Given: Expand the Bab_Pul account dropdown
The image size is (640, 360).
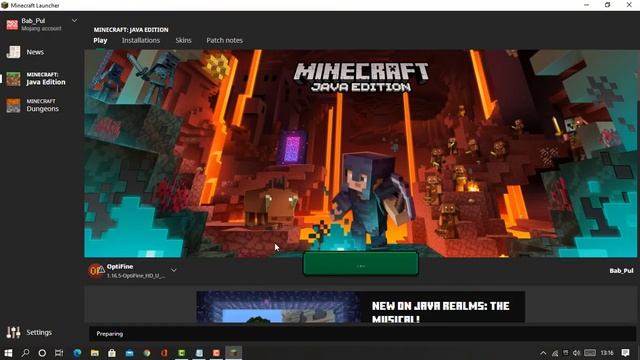Looking at the screenshot, I should [x=74, y=20].
